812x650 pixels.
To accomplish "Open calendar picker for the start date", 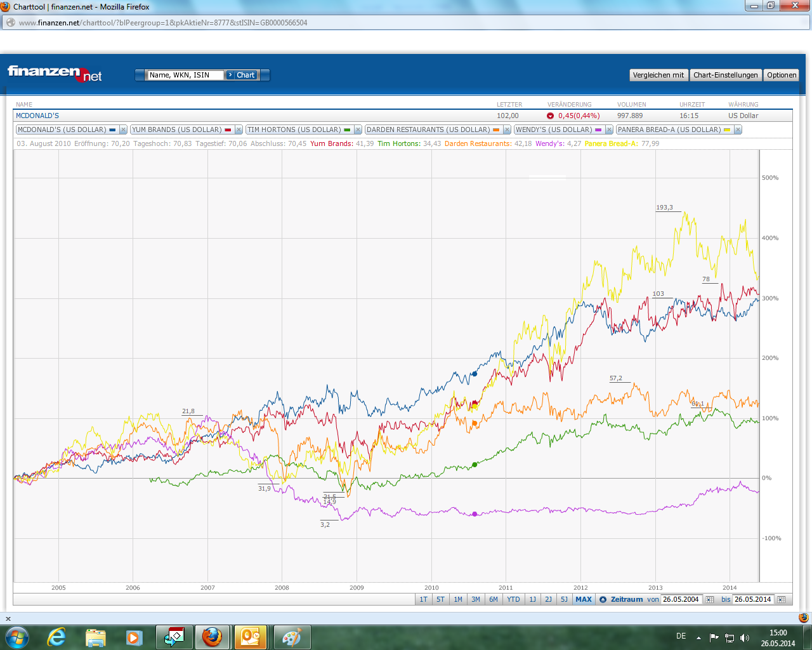I will point(710,599).
